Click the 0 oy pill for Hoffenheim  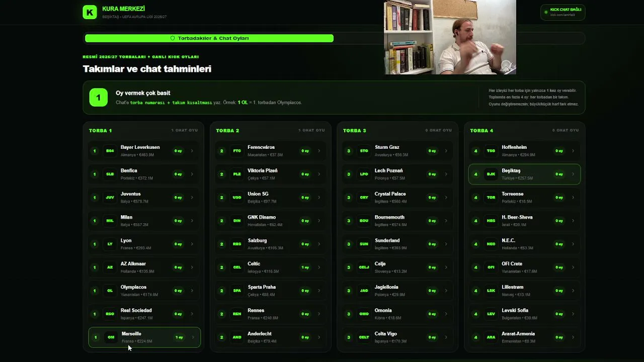559,151
